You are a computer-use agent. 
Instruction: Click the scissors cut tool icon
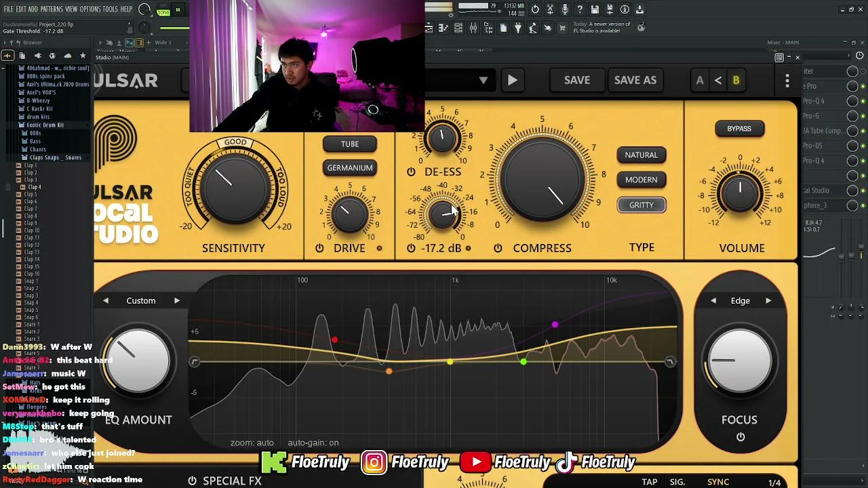tap(550, 9)
